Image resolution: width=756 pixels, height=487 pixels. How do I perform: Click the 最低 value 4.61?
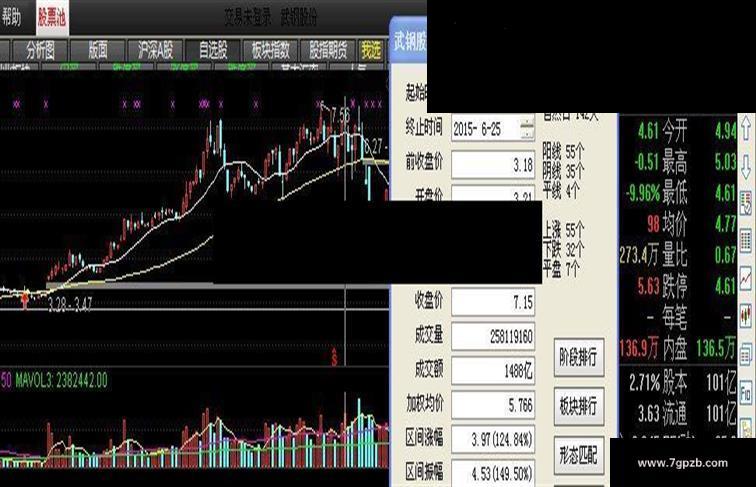pos(725,193)
